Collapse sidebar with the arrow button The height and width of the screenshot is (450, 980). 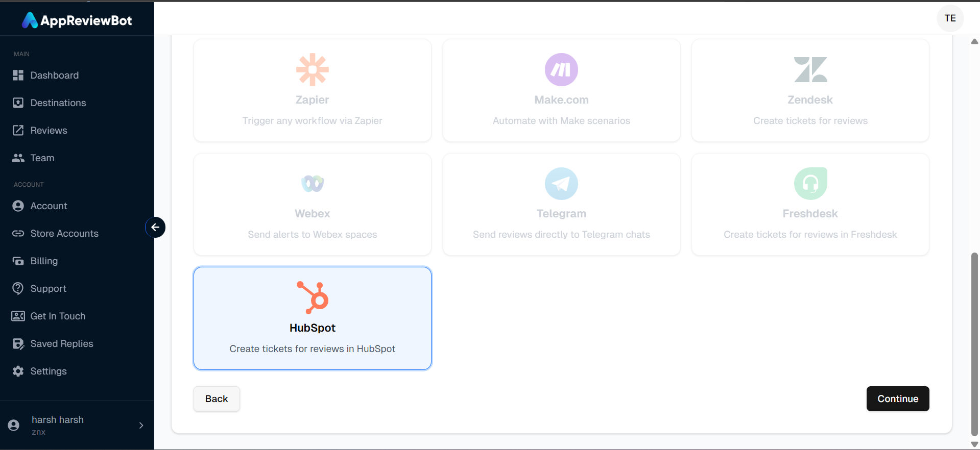(x=155, y=227)
